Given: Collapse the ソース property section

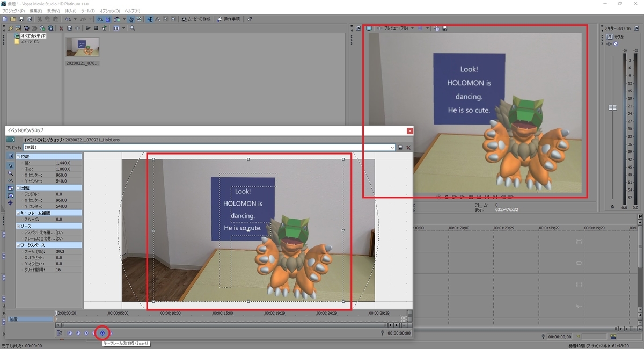Looking at the screenshot, I should pyautogui.click(x=18, y=226).
